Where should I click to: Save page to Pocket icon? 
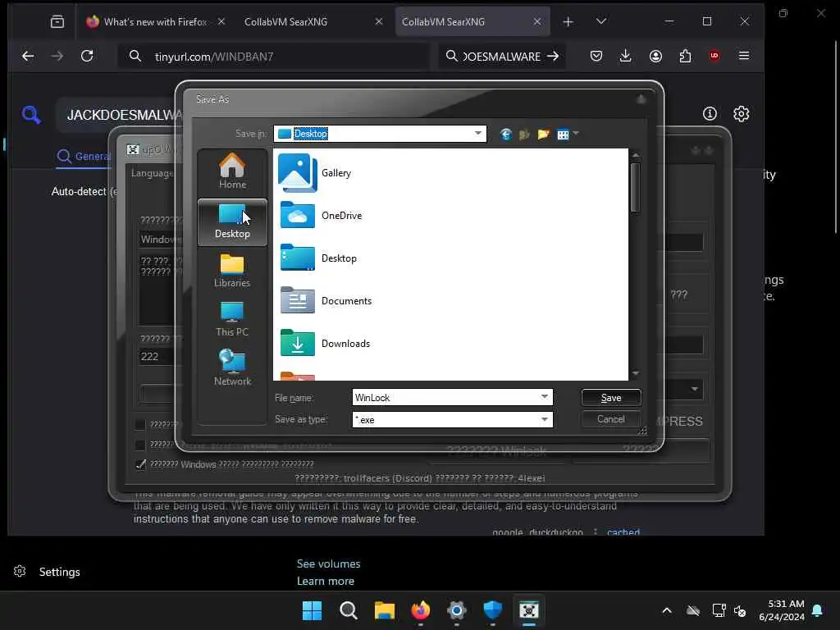tap(596, 56)
